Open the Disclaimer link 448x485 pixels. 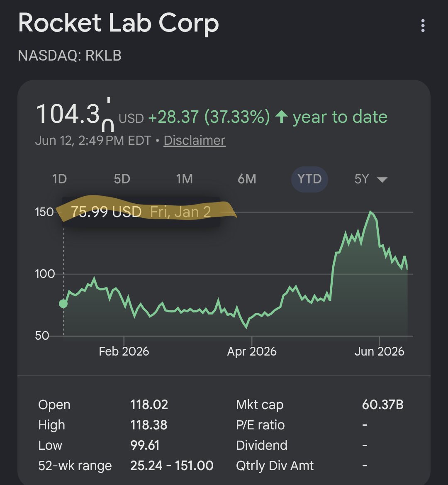point(195,140)
